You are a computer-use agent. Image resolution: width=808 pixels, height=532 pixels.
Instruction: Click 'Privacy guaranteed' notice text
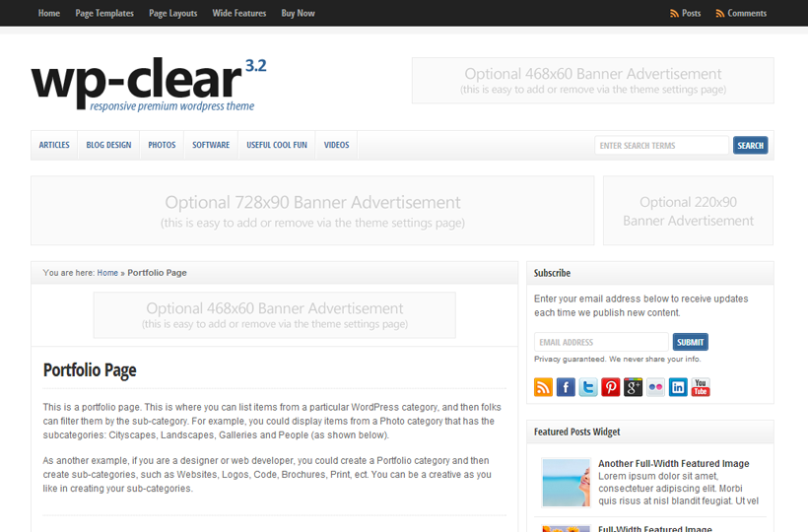618,359
